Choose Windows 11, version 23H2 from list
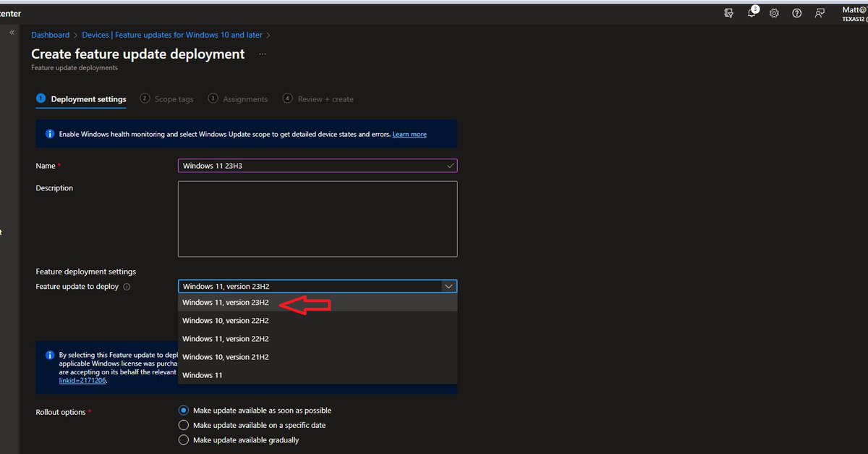The height and width of the screenshot is (454, 868). click(x=318, y=303)
